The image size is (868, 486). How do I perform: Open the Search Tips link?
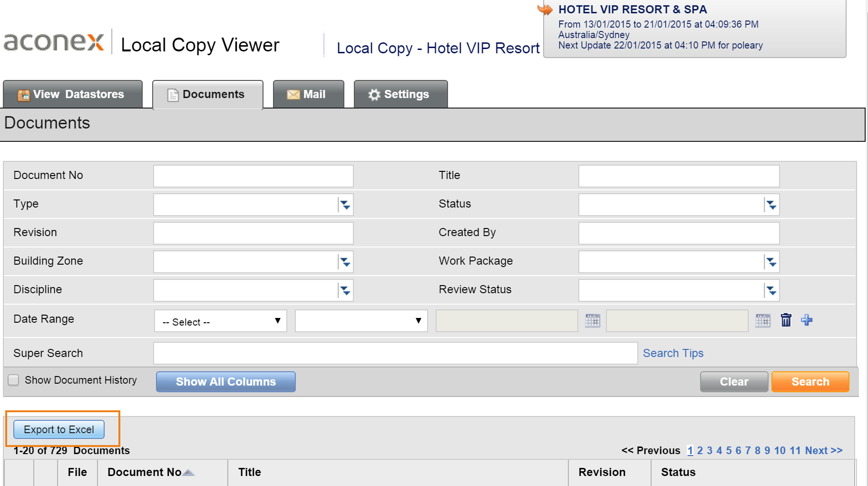(673, 353)
